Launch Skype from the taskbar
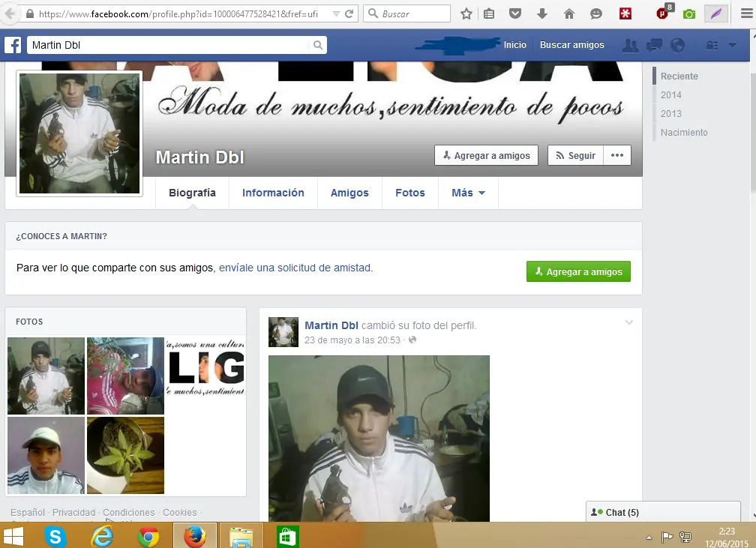This screenshot has width=756, height=548. (56, 535)
